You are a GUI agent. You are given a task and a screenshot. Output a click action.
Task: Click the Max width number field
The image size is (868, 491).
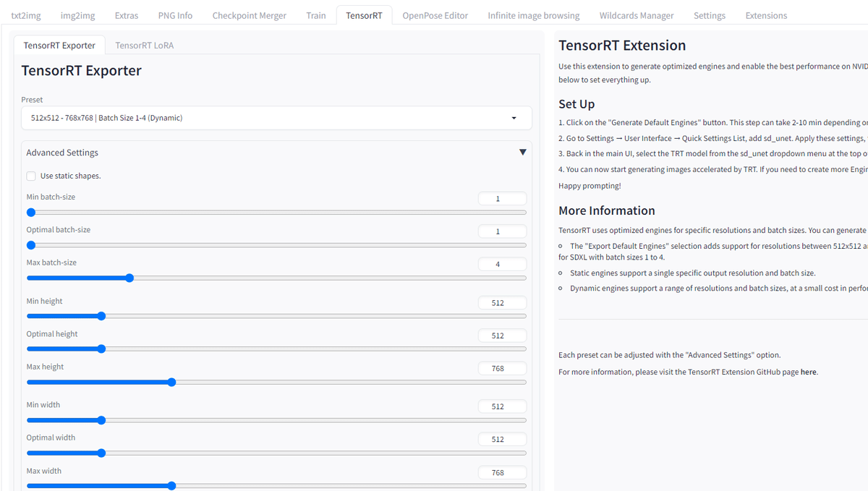pyautogui.click(x=502, y=472)
